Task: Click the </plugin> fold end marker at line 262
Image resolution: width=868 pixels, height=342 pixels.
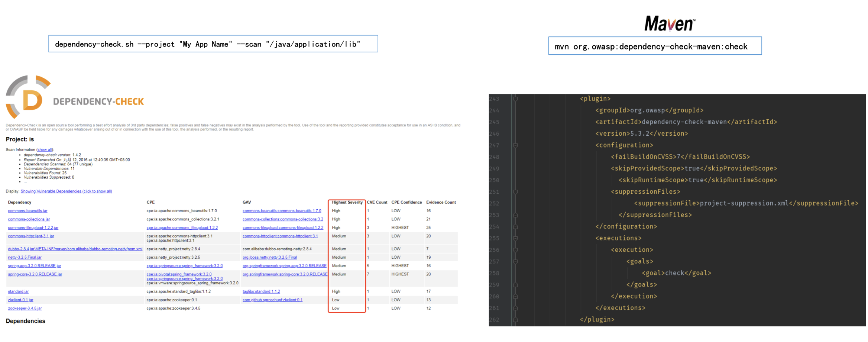Action: [x=515, y=320]
